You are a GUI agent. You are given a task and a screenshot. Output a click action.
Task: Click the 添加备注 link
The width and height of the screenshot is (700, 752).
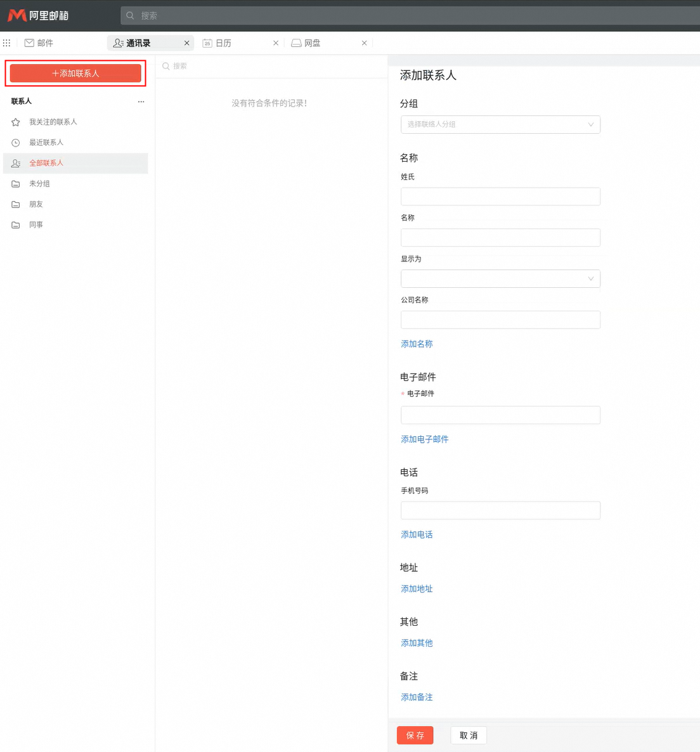pyautogui.click(x=417, y=697)
